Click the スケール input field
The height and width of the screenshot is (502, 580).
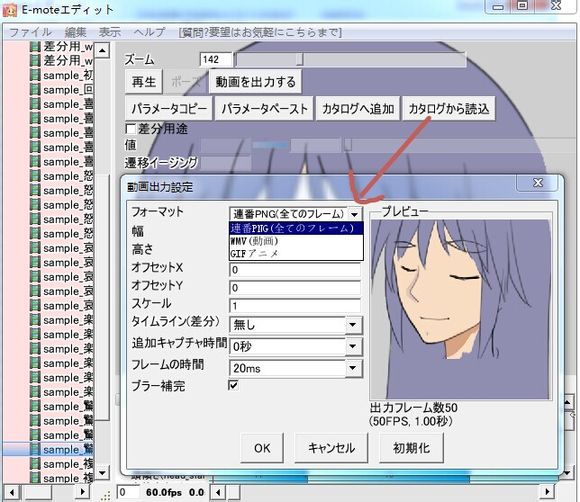295,306
